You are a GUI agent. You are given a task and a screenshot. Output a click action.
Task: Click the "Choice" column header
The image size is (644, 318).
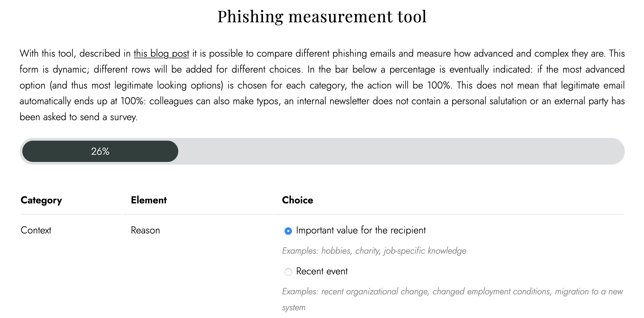tap(298, 200)
